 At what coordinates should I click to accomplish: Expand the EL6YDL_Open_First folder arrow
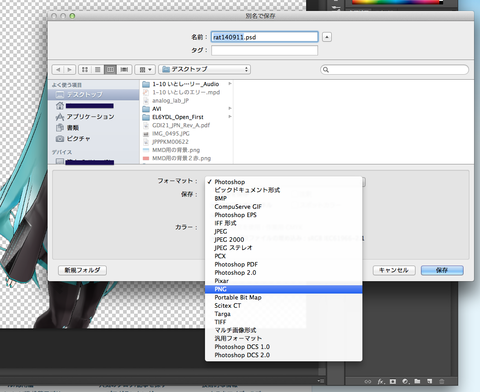230,117
